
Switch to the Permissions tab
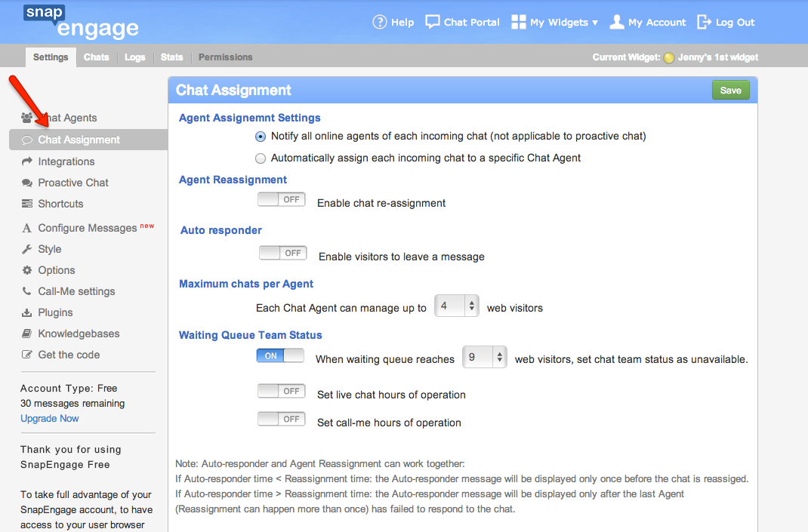(226, 57)
